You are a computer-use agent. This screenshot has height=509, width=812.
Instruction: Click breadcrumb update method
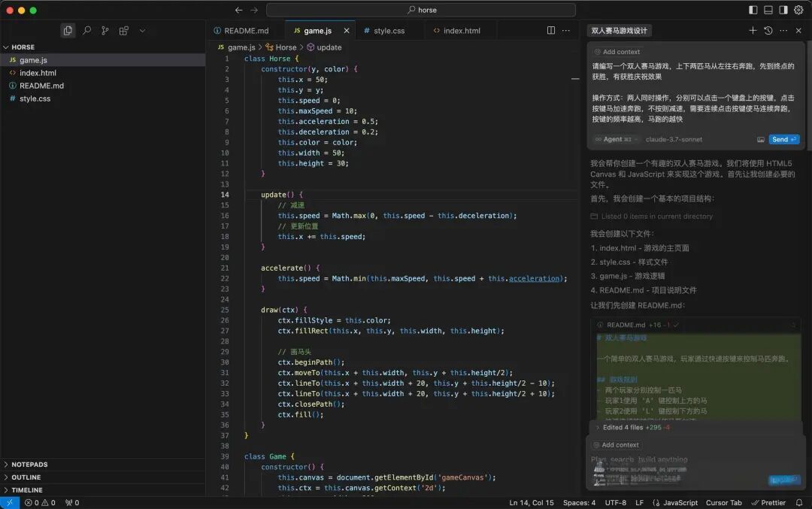[324, 47]
